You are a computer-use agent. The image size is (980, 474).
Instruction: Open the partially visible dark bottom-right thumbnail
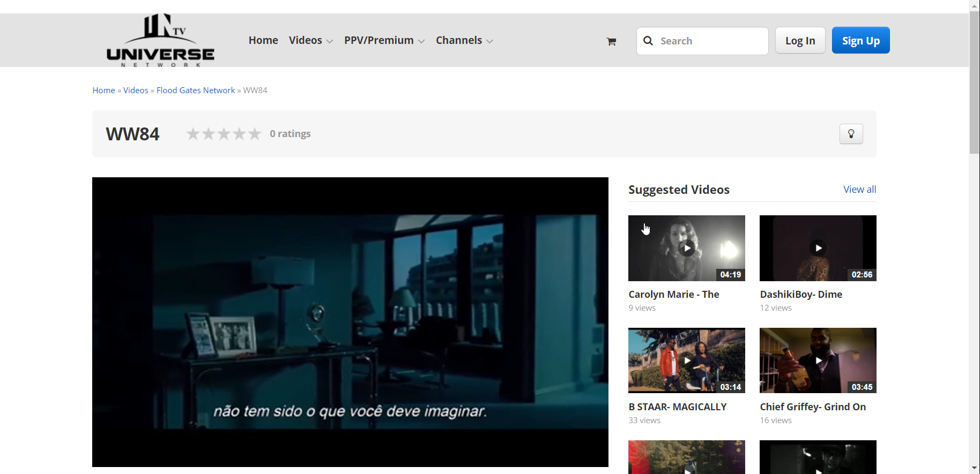(x=818, y=457)
